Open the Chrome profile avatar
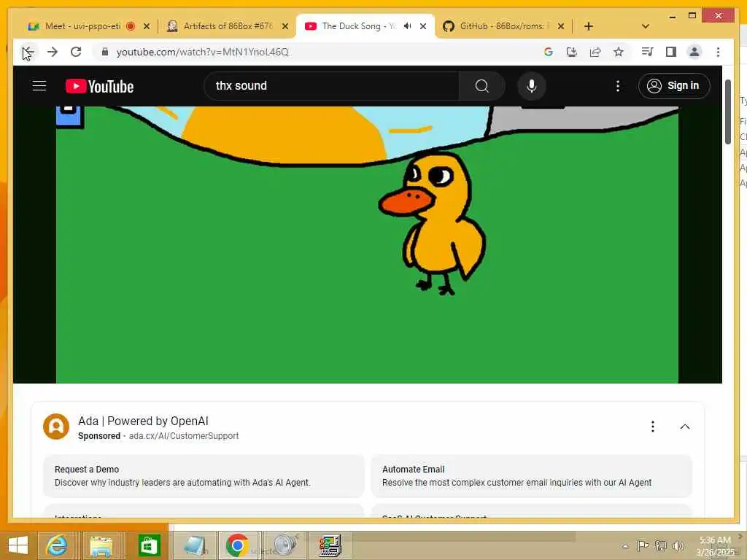This screenshot has height=560, width=747. coord(694,52)
